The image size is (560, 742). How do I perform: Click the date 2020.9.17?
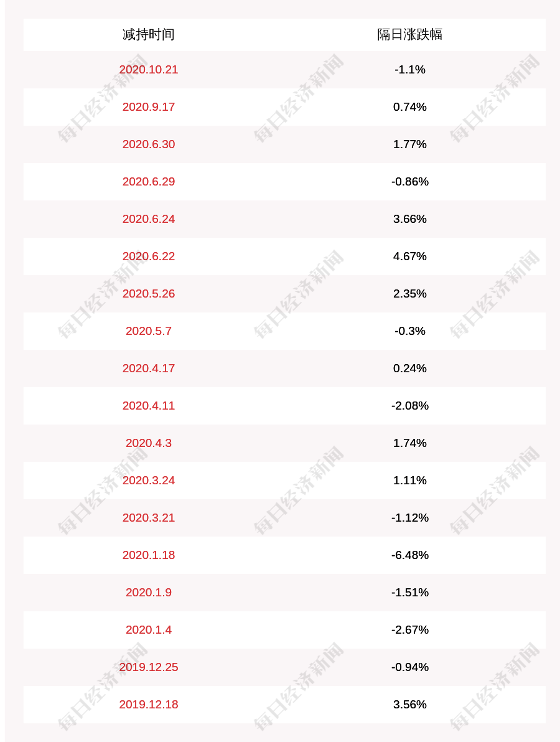[x=148, y=107]
